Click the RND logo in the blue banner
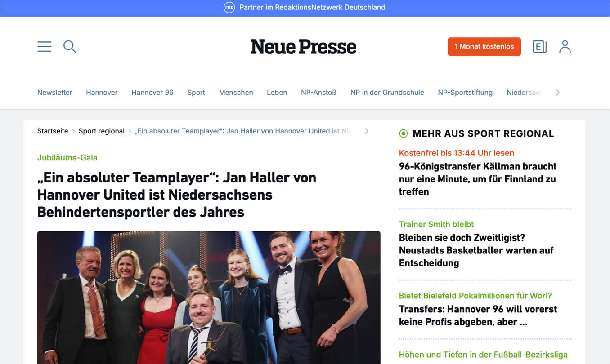 tap(229, 7)
